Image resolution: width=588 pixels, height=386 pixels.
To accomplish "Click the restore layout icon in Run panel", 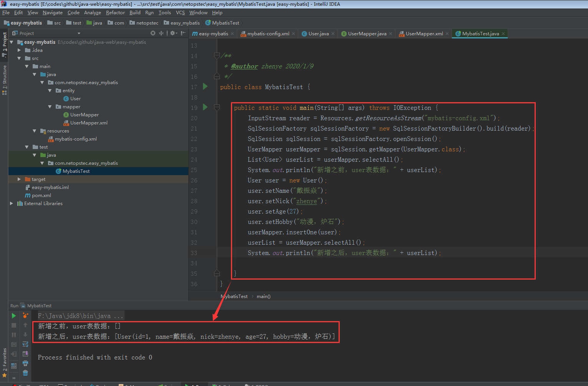I will point(14,366).
